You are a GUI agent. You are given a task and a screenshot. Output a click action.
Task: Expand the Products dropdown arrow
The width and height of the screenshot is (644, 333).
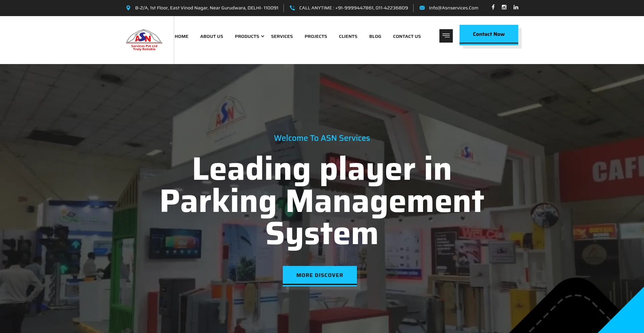[263, 36]
